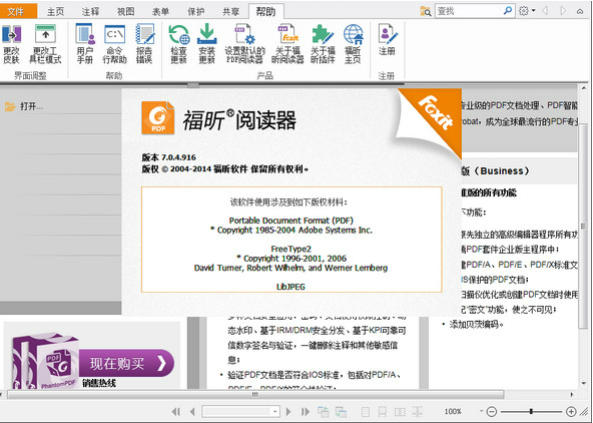Click the 福昕主页 homepage globe icon
Image resolution: width=593 pixels, height=423 pixels.
point(353,44)
